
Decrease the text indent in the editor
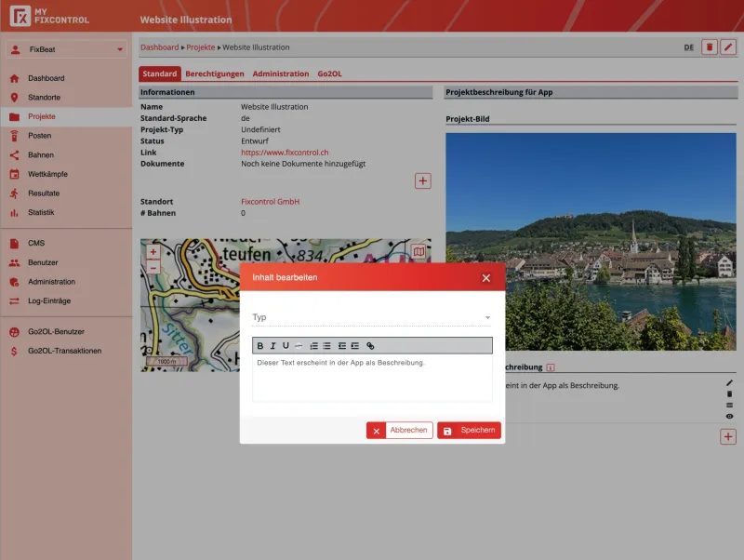[341, 346]
